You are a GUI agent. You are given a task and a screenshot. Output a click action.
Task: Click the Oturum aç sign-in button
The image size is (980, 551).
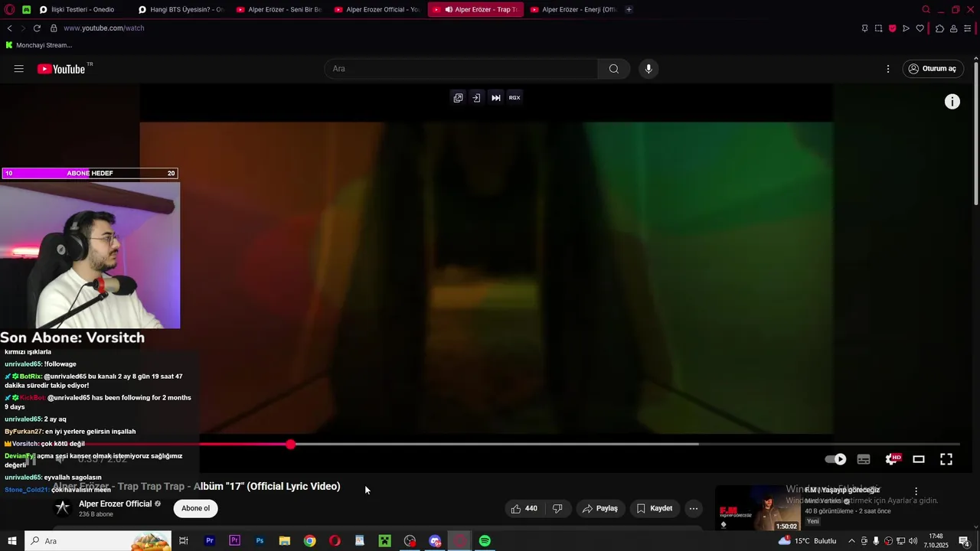[x=932, y=69]
